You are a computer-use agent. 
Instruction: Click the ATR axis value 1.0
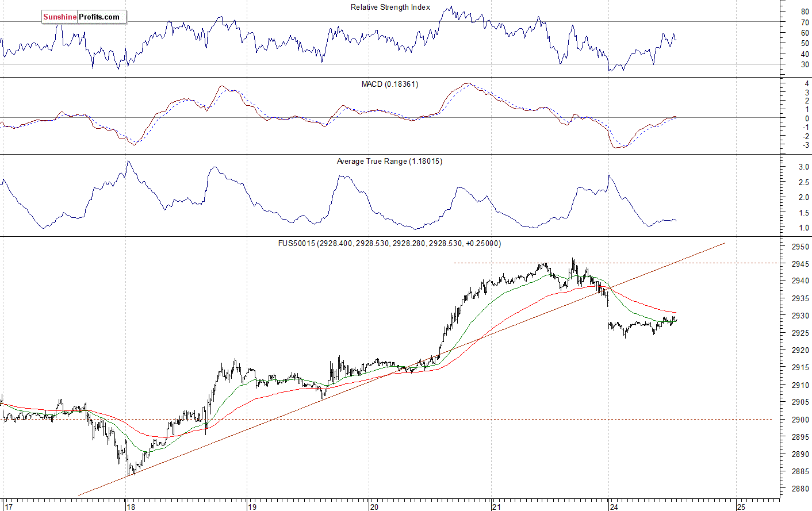point(804,228)
